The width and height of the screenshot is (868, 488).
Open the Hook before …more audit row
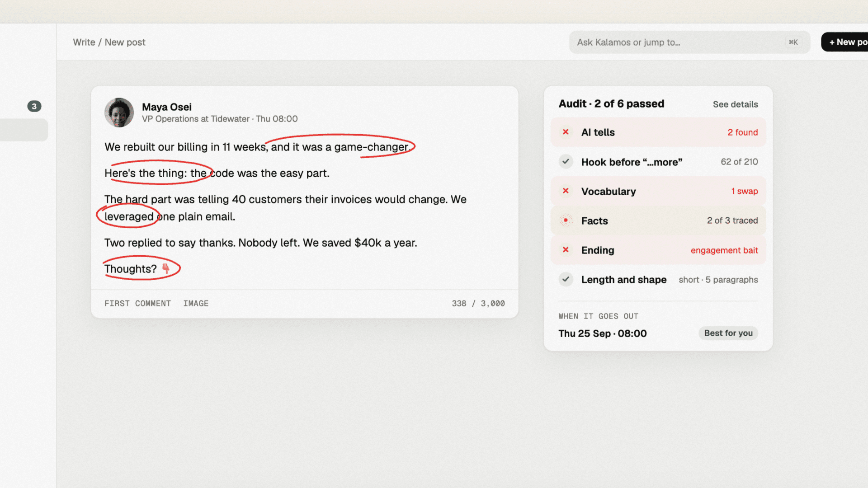pos(658,161)
